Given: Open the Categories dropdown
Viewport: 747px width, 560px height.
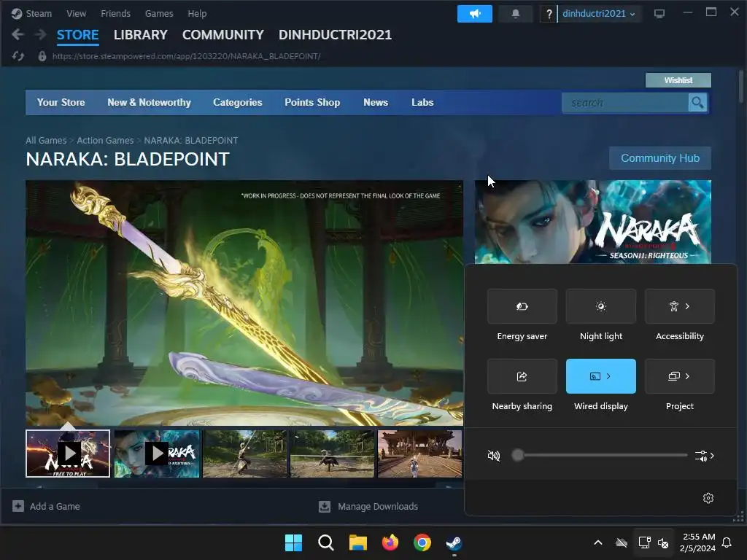Looking at the screenshot, I should [238, 102].
